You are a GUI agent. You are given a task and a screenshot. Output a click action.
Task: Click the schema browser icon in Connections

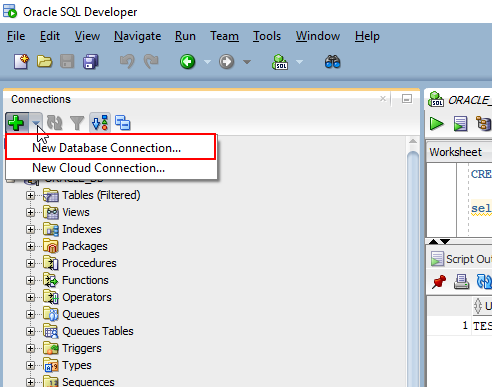(x=100, y=123)
